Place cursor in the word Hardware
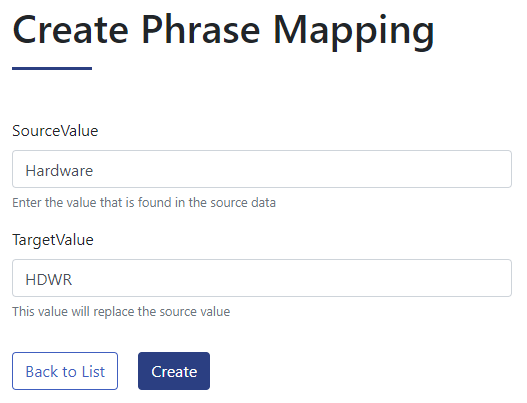The height and width of the screenshot is (403, 527). coord(59,171)
